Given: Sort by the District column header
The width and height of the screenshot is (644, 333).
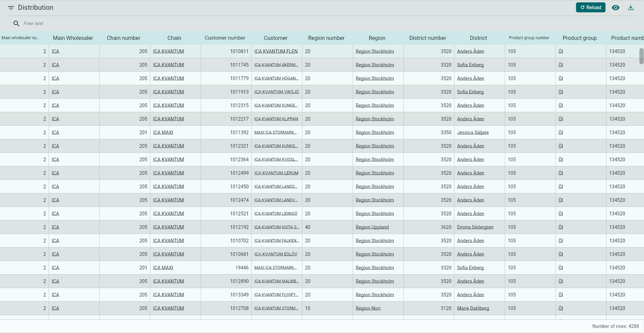Looking at the screenshot, I should point(478,38).
